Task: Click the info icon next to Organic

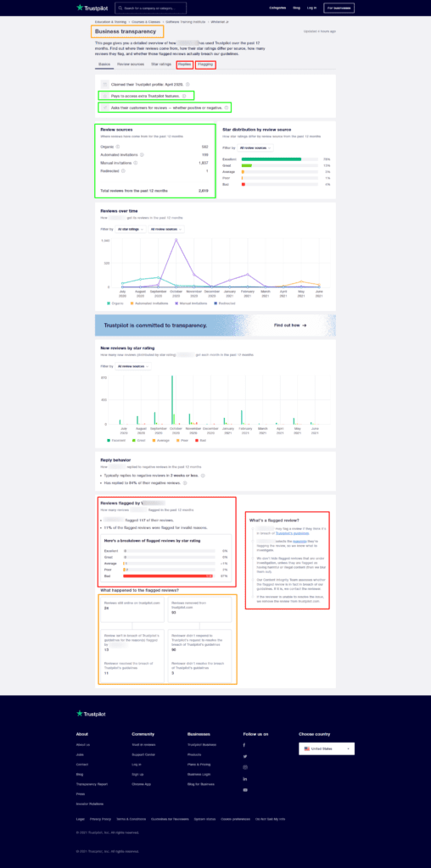Action: [x=118, y=147]
